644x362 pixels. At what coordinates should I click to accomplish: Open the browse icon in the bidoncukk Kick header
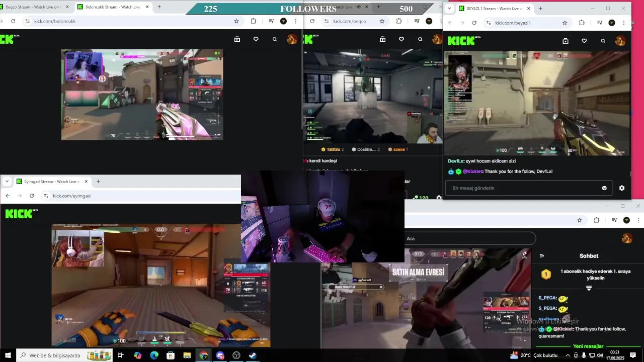coord(237,39)
